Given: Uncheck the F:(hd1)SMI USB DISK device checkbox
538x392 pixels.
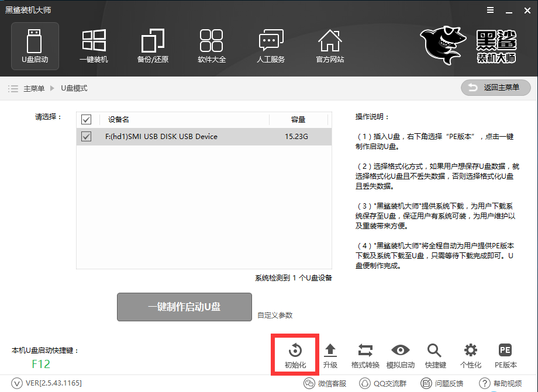Looking at the screenshot, I should pos(87,137).
